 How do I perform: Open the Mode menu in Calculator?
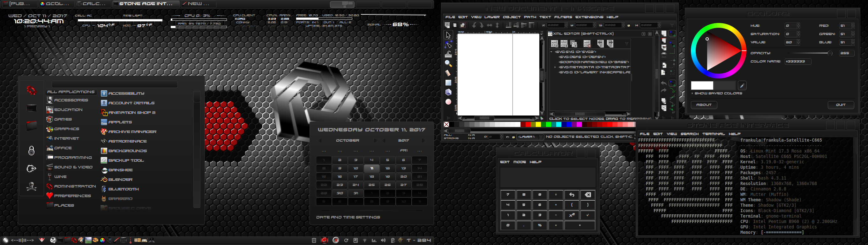(520, 162)
